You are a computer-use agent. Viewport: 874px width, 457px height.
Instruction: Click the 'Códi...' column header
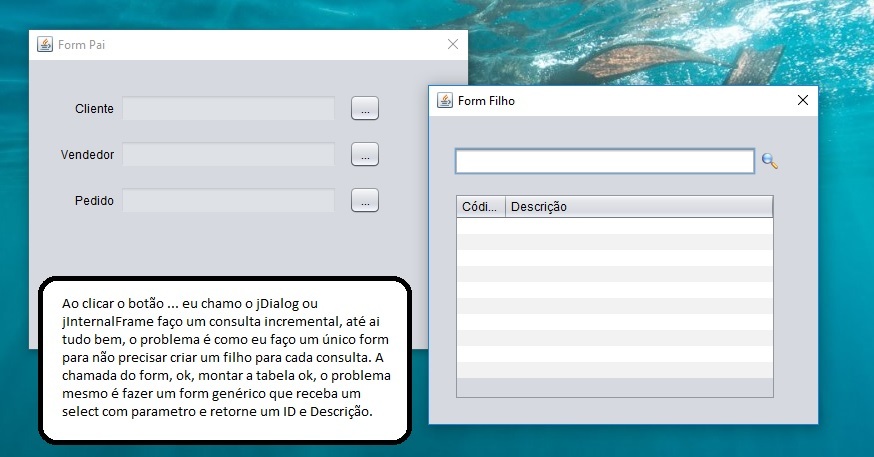click(480, 207)
